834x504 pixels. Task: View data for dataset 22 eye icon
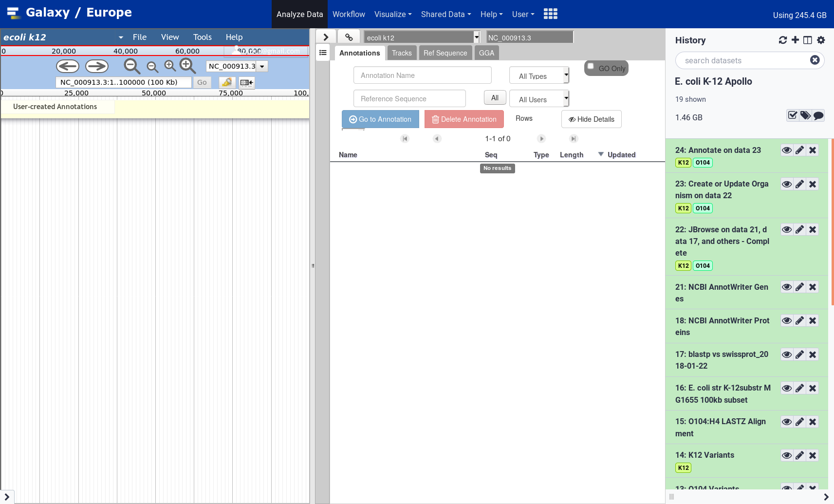(x=787, y=229)
